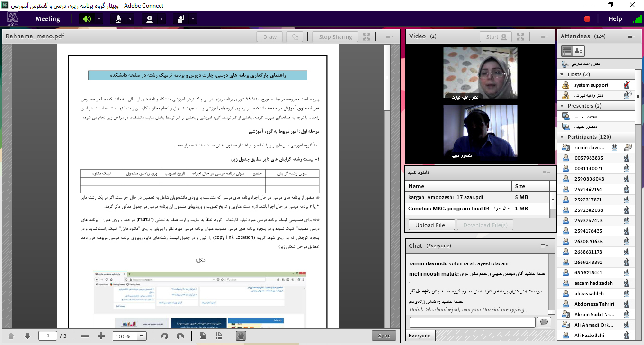Click the Stop Sharing button
Image resolution: width=644 pixels, height=345 pixels.
pos(335,37)
